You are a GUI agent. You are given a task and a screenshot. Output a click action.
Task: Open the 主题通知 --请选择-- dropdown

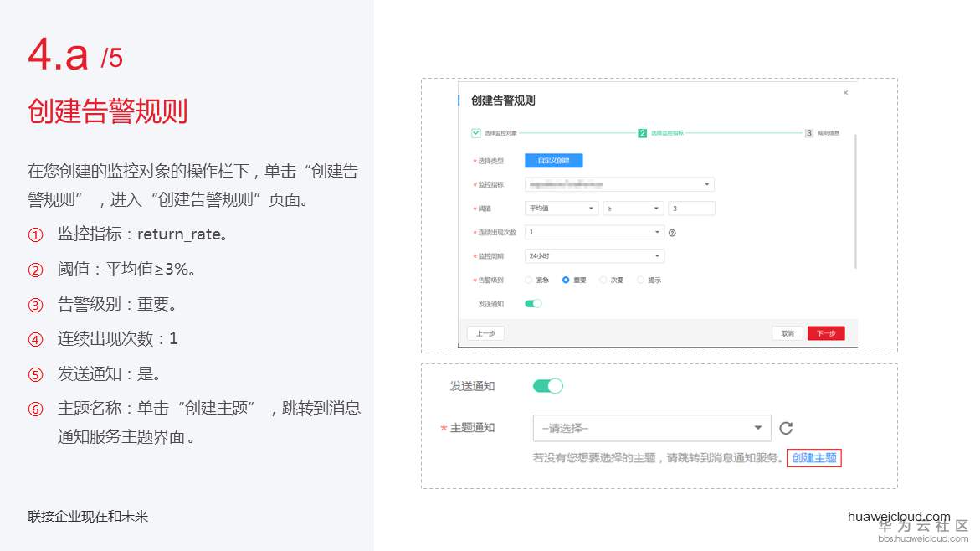click(x=651, y=428)
